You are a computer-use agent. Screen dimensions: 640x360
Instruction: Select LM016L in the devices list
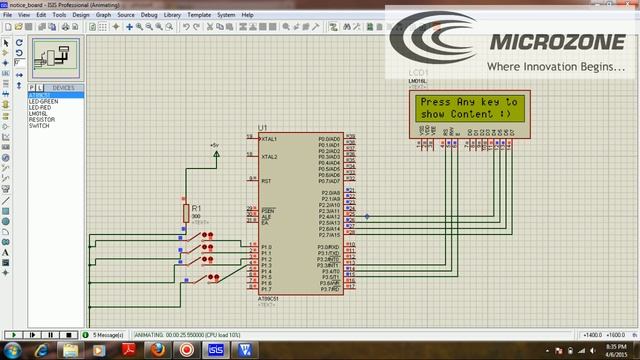click(x=38, y=113)
